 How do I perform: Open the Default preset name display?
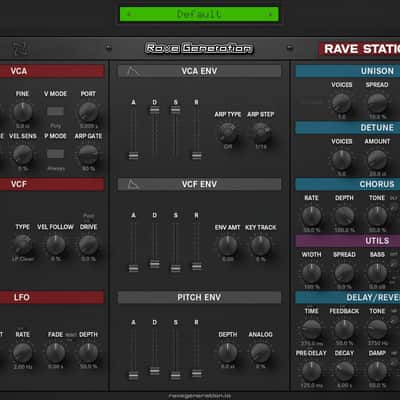[199, 14]
